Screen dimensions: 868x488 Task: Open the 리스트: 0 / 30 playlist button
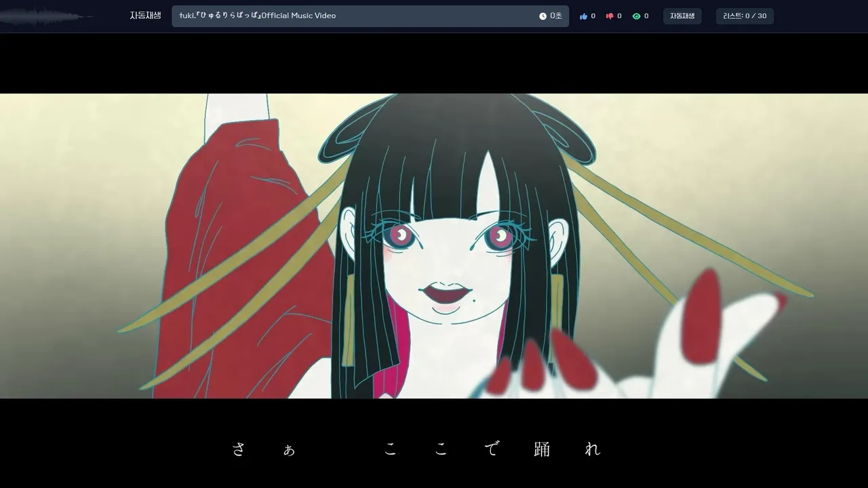point(745,16)
